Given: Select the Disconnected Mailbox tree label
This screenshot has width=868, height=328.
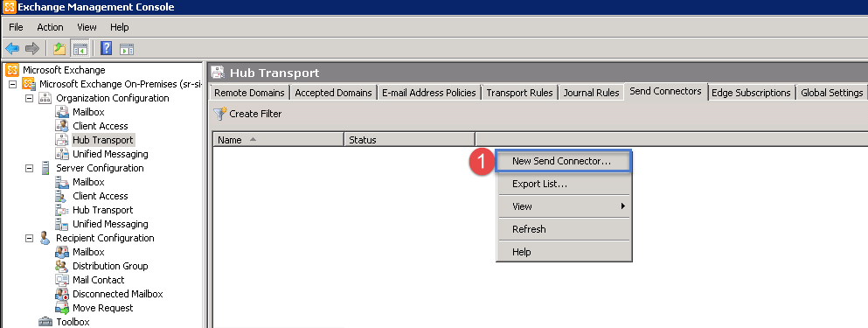Looking at the screenshot, I should [x=118, y=294].
